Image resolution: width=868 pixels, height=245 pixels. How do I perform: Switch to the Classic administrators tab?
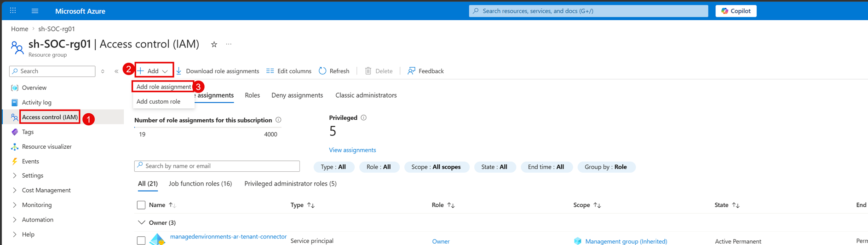click(366, 95)
